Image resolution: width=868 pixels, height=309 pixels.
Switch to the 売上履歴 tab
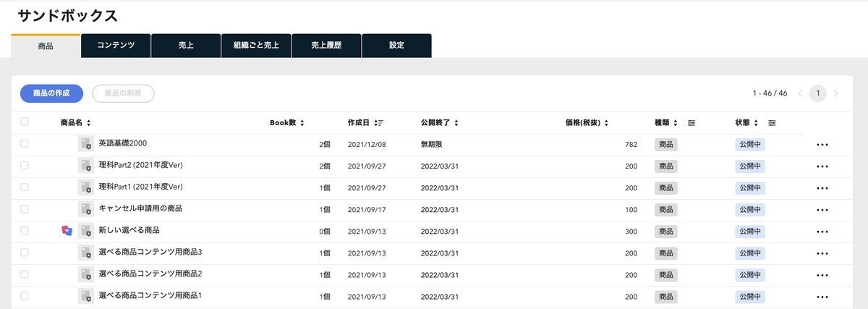tap(326, 46)
